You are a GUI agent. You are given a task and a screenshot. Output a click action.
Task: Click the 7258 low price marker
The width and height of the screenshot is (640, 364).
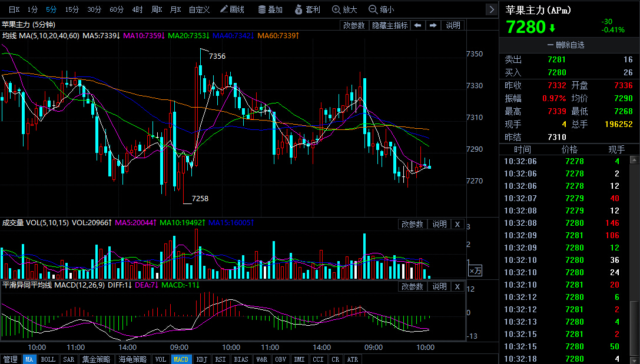tap(200, 199)
